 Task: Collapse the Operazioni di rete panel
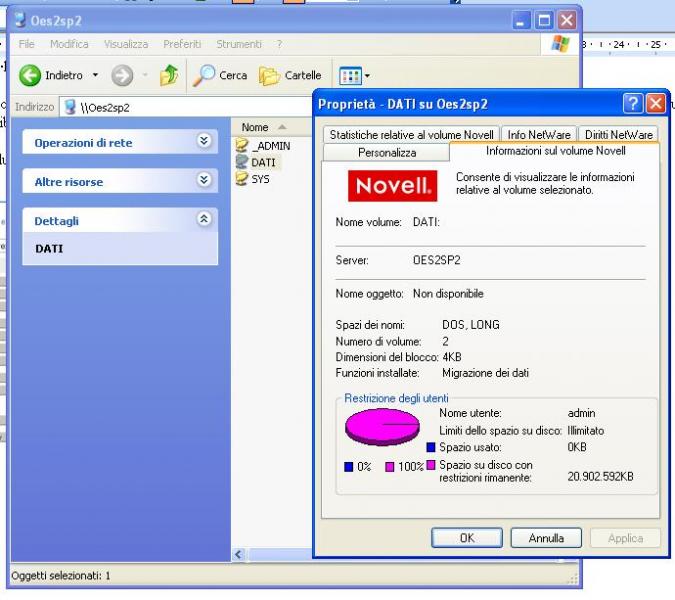pos(204,141)
